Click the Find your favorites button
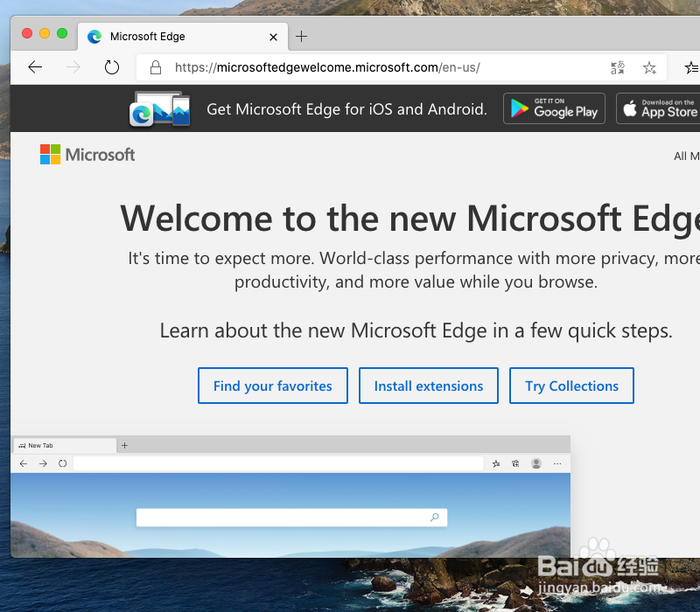 point(273,386)
